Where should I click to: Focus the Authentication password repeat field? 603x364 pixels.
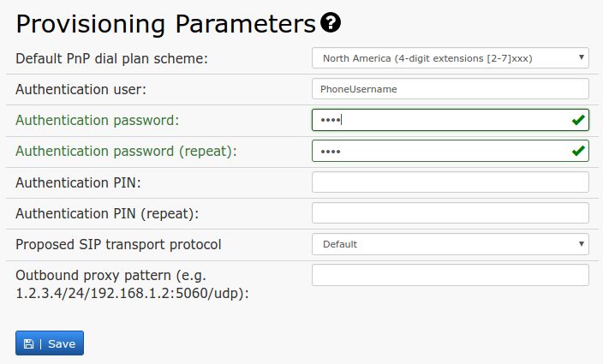[451, 151]
